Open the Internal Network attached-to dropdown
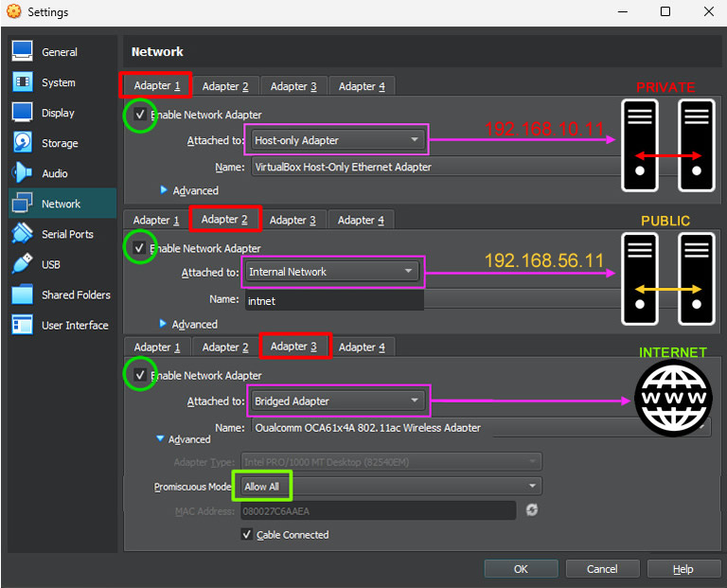This screenshot has width=727, height=588. 332,272
